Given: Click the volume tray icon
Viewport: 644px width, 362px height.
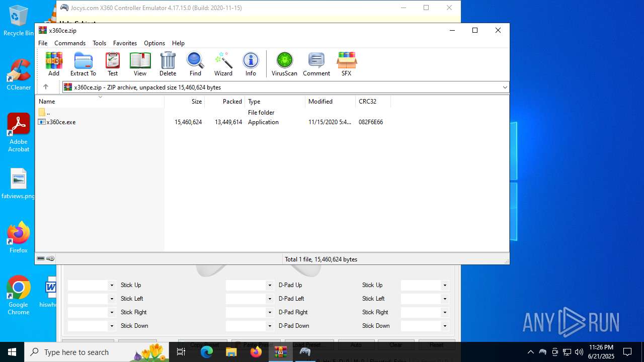Looking at the screenshot, I should click(579, 352).
